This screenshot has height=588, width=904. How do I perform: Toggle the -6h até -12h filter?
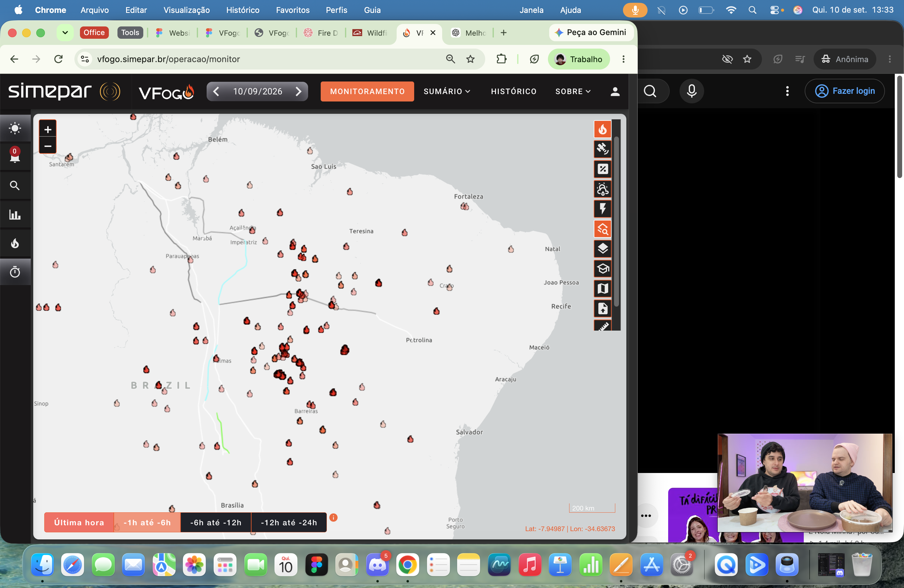pos(216,522)
